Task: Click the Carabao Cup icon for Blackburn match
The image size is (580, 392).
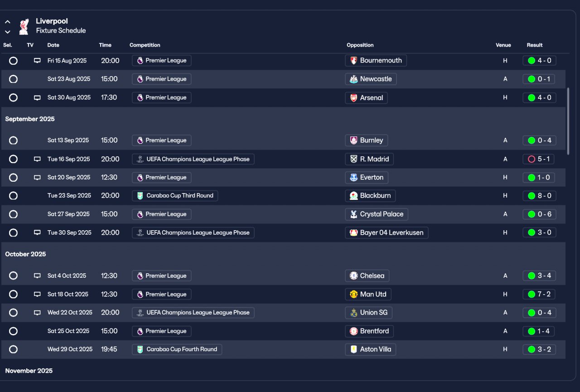Action: pos(140,196)
